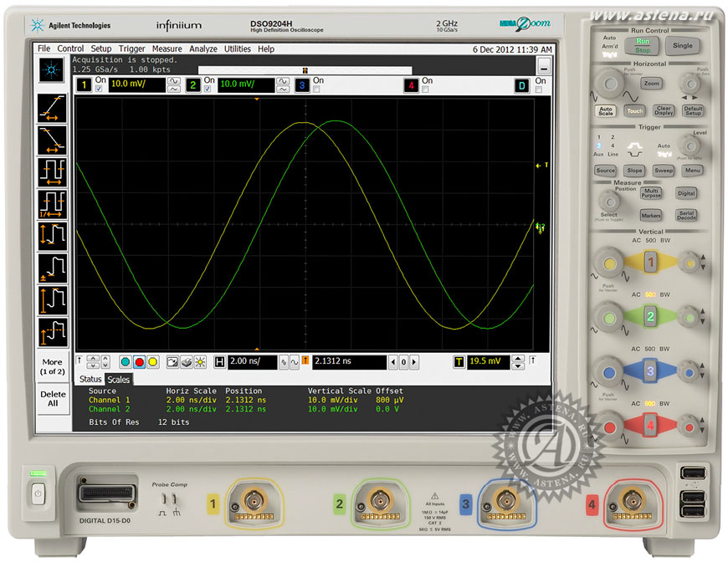Open the Analyze menu

[x=203, y=49]
